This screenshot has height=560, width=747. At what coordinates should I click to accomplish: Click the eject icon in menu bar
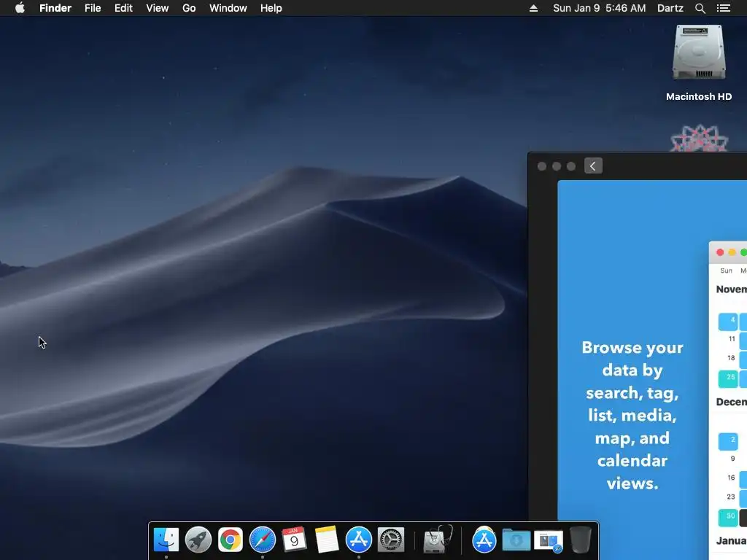point(533,8)
